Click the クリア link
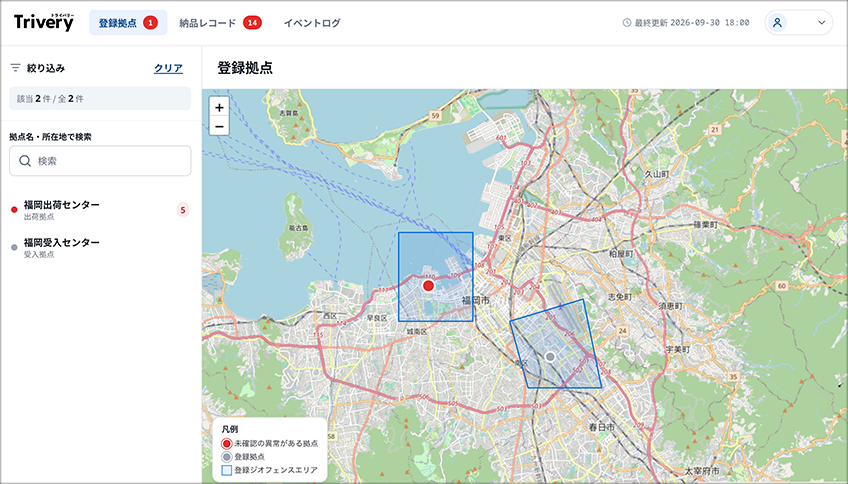Image resolution: width=848 pixels, height=484 pixels. [168, 68]
